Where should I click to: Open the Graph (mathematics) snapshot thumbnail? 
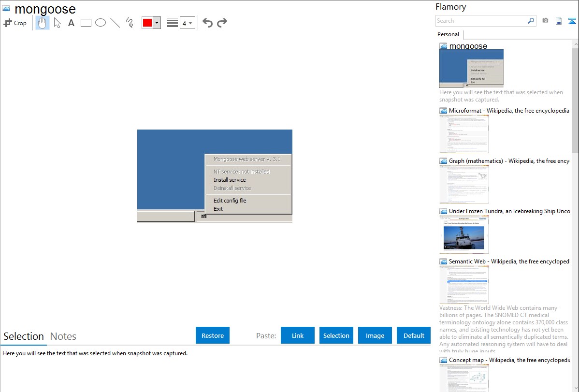pyautogui.click(x=464, y=184)
